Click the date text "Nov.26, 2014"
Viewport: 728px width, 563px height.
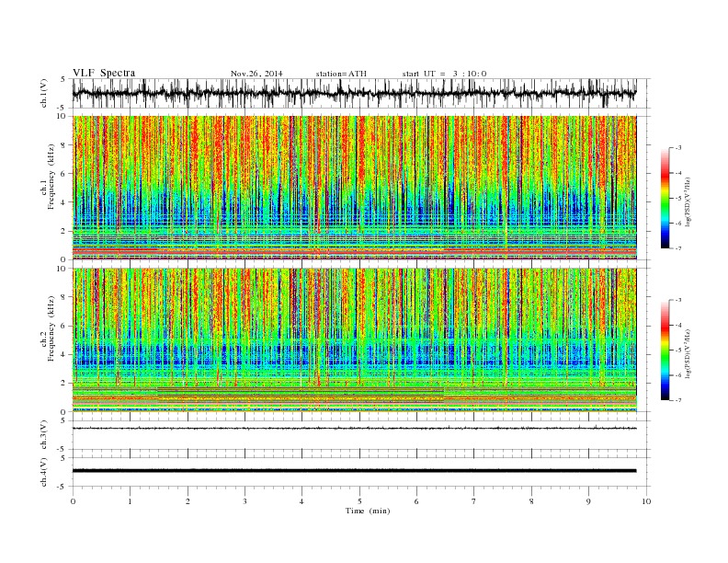(x=256, y=74)
